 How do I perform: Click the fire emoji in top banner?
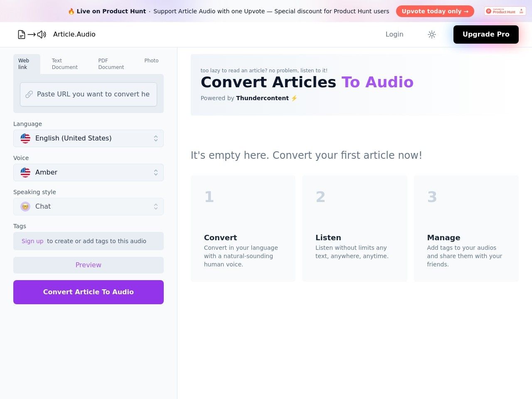click(71, 11)
